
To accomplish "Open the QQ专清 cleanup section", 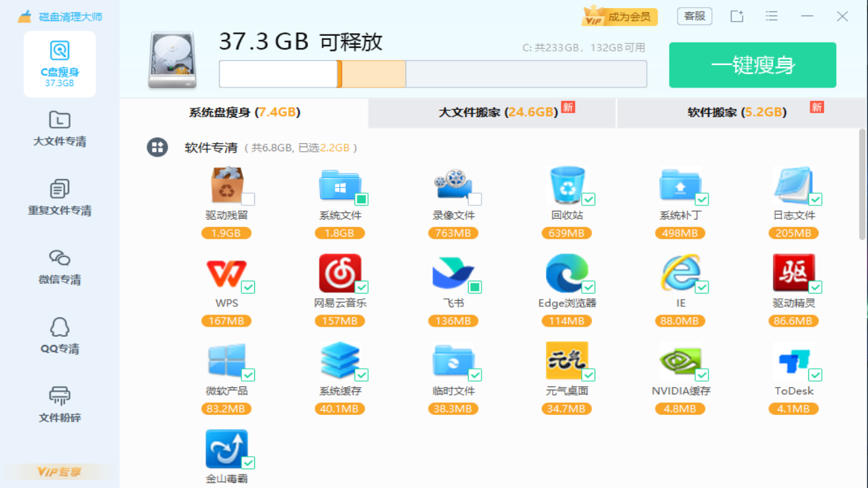I will pos(59,337).
